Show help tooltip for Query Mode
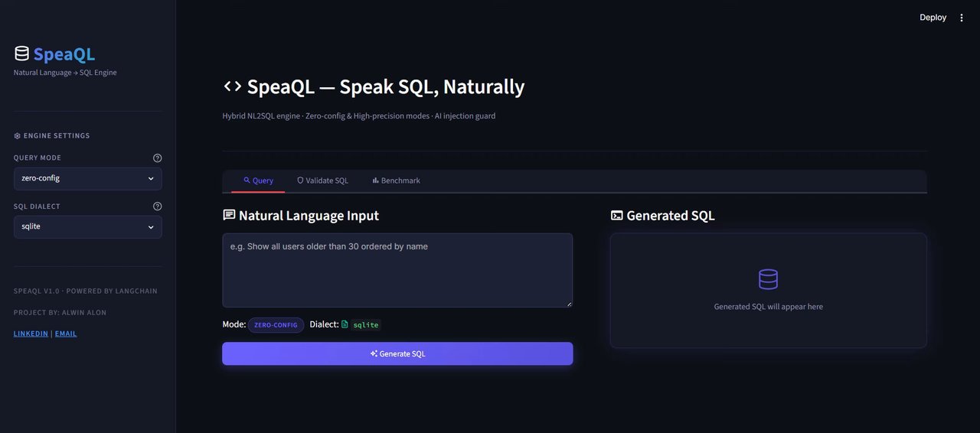 coord(157,158)
